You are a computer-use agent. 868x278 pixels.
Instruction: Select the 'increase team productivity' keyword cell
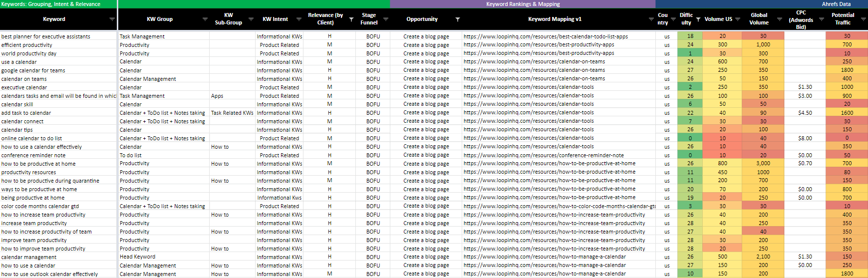(x=58, y=223)
